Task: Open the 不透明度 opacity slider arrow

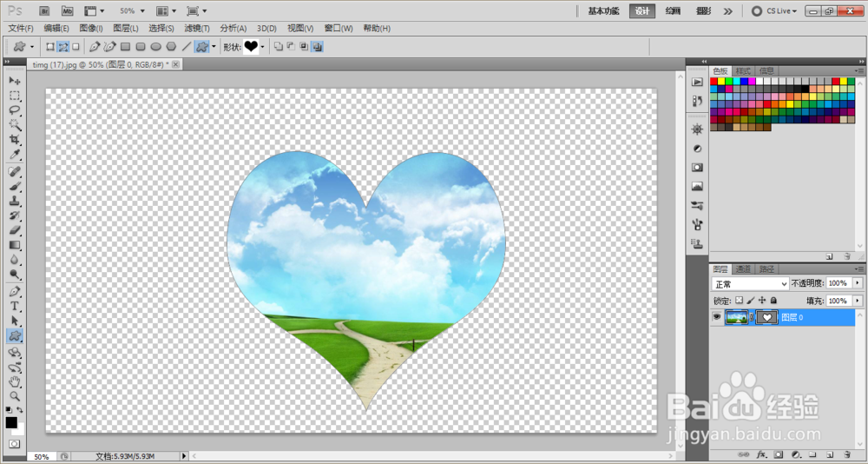Action: (858, 283)
